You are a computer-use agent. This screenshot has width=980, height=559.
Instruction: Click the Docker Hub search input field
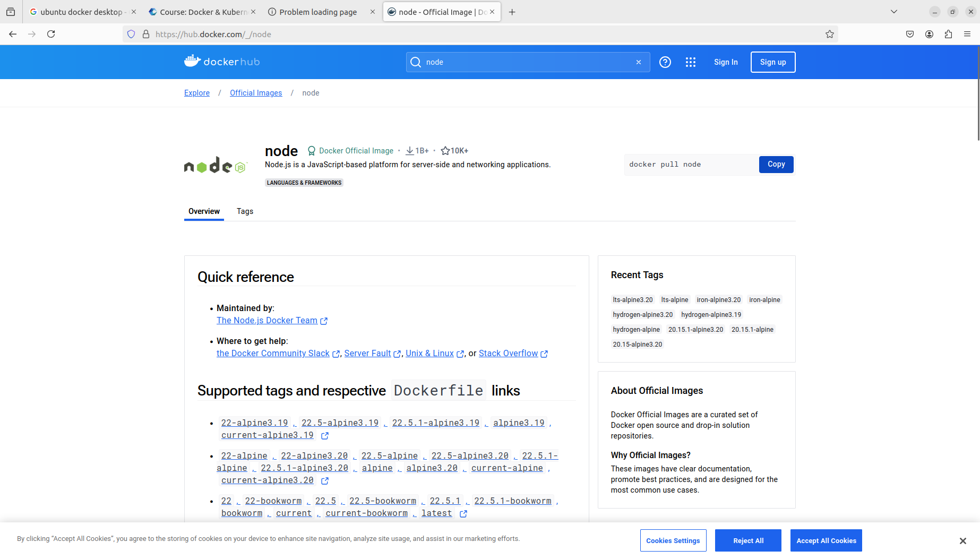526,62
